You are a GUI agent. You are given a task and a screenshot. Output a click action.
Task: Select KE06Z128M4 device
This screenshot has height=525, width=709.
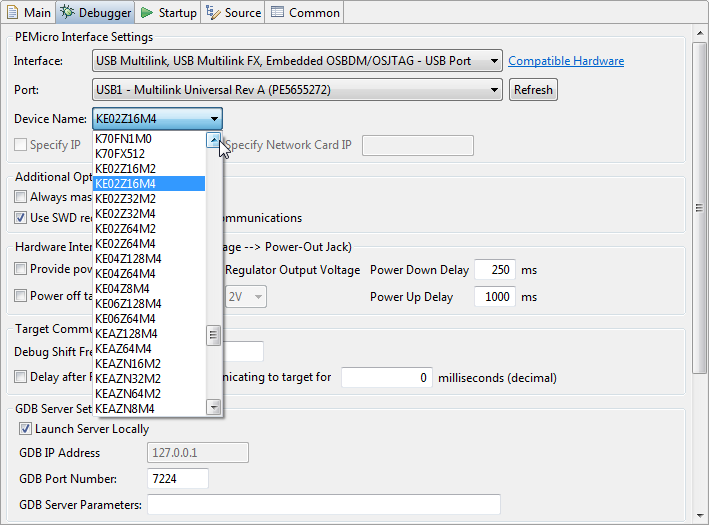pos(149,303)
